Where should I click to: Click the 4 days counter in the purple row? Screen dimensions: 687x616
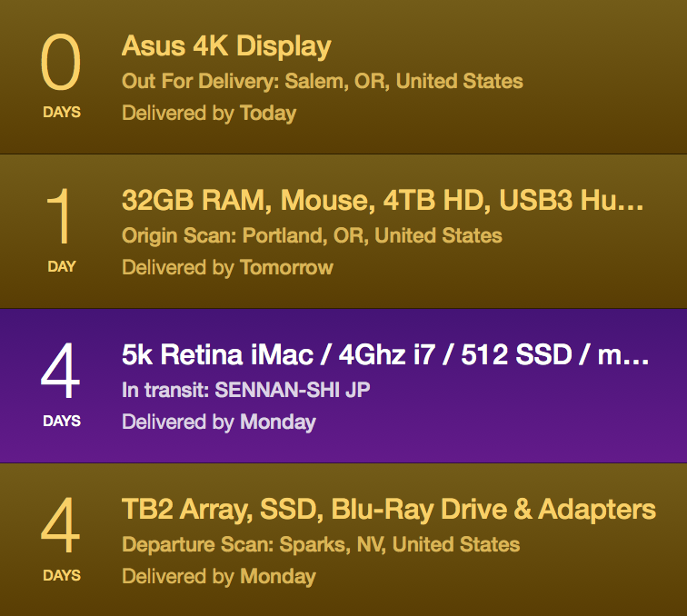click(61, 373)
